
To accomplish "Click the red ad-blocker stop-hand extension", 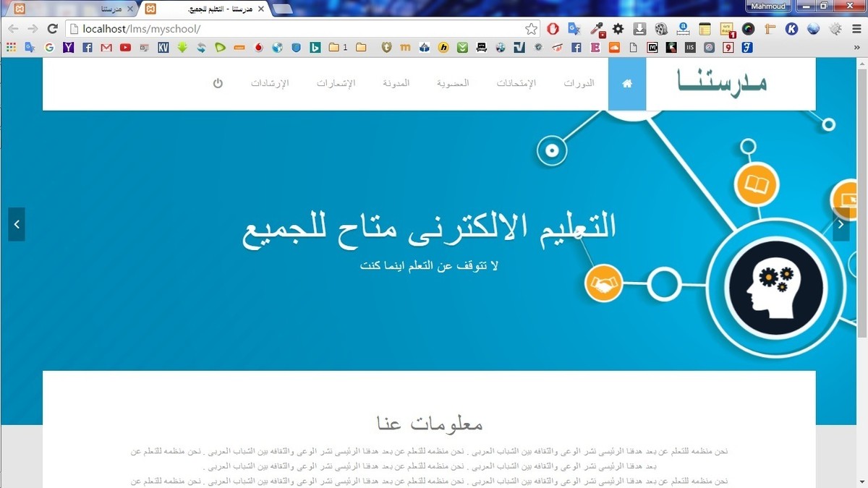I will tap(553, 29).
